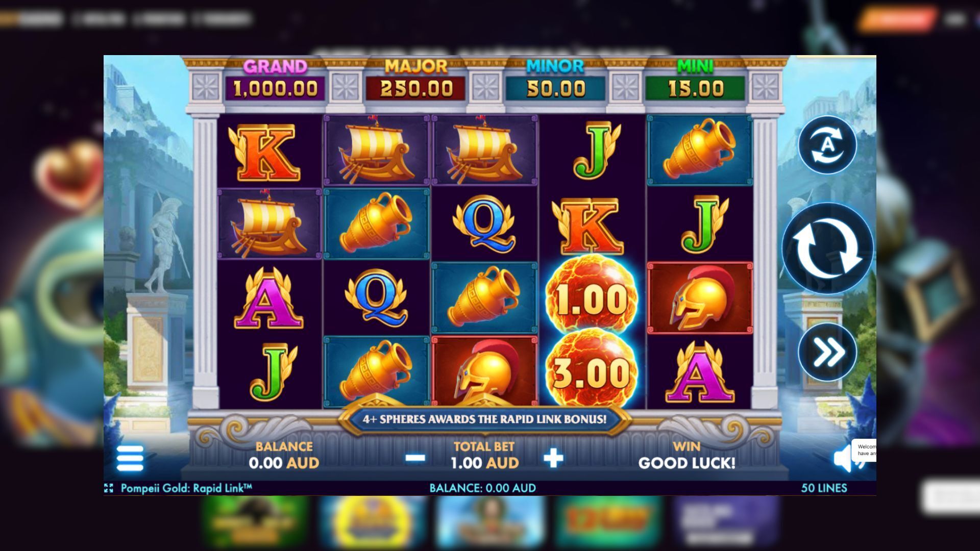Image resolution: width=980 pixels, height=551 pixels.
Task: Click the Minor jackpot 50.00 display
Action: click(x=555, y=89)
